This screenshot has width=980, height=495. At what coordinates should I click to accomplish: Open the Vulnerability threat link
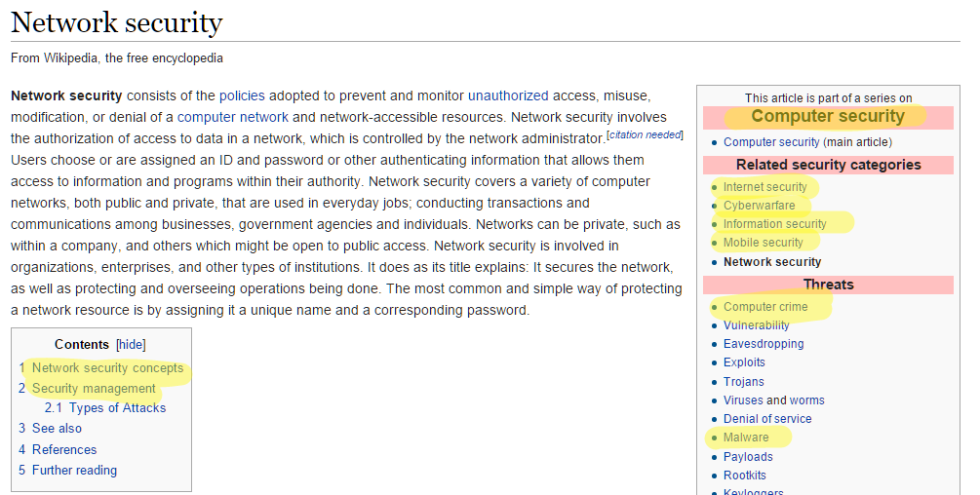click(756, 325)
